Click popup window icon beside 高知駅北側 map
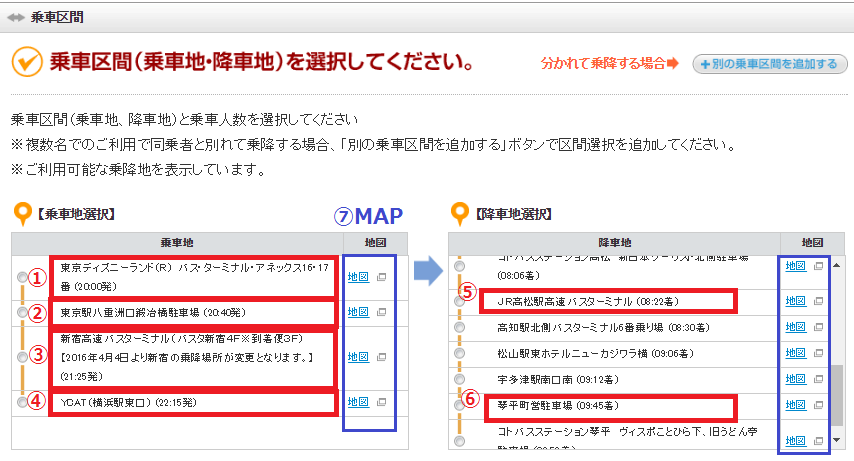Viewport: 854px width, 461px height. point(819,327)
